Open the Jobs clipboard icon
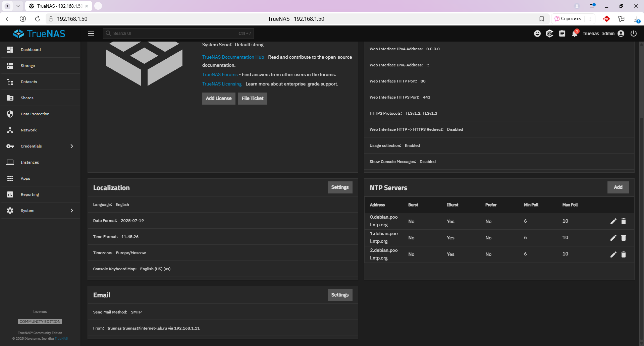The width and height of the screenshot is (644, 346). [x=562, y=34]
